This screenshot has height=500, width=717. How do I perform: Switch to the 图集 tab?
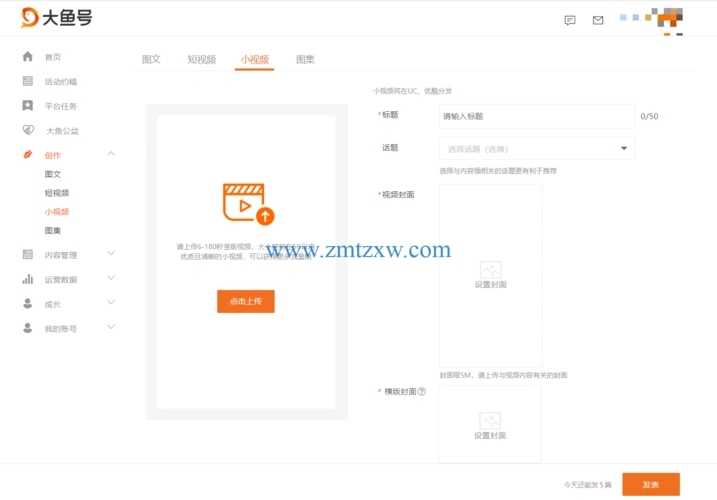point(305,59)
